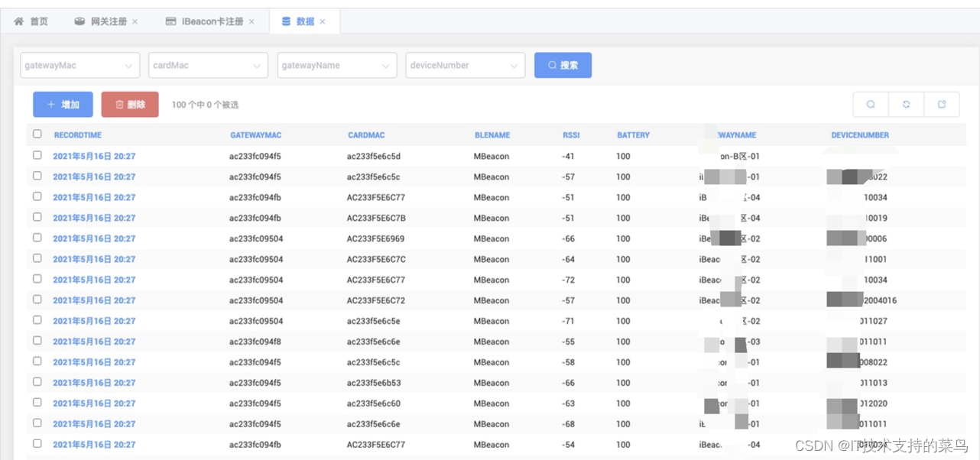Screen dimensions: 980x460
Task: Open the record time link for card ac233f5e6b53
Action: click(x=94, y=383)
